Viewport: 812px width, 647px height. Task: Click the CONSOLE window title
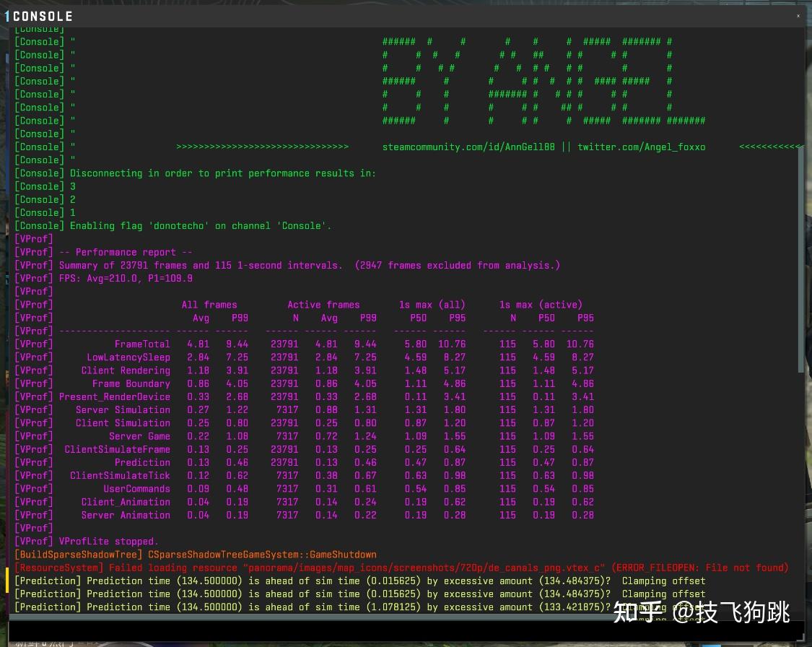43,17
